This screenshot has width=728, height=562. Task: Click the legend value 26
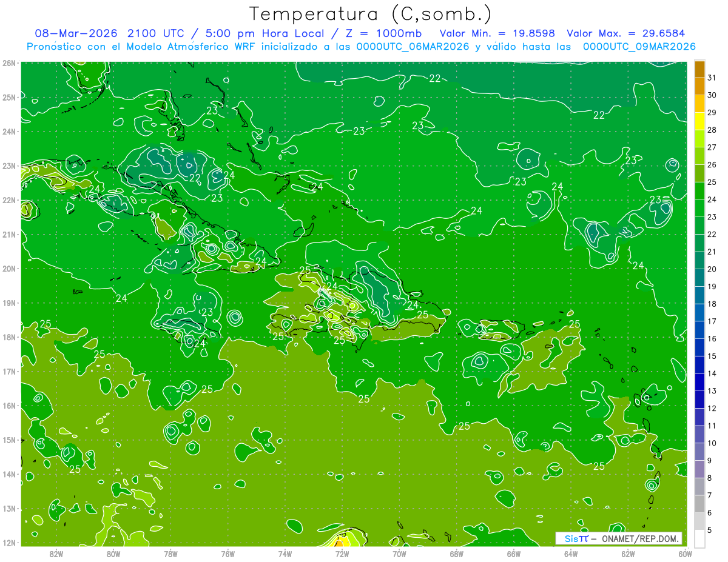point(712,165)
